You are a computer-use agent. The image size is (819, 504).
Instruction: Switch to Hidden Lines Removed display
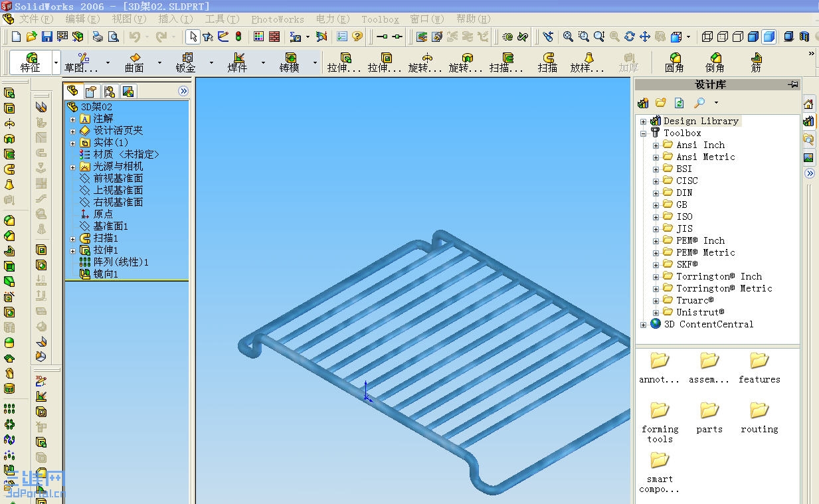point(739,37)
